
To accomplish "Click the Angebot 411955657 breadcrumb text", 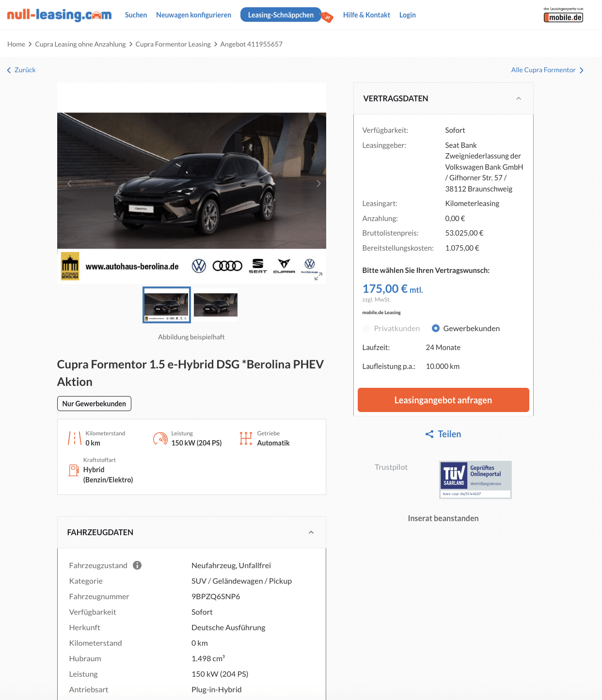I will pos(251,44).
